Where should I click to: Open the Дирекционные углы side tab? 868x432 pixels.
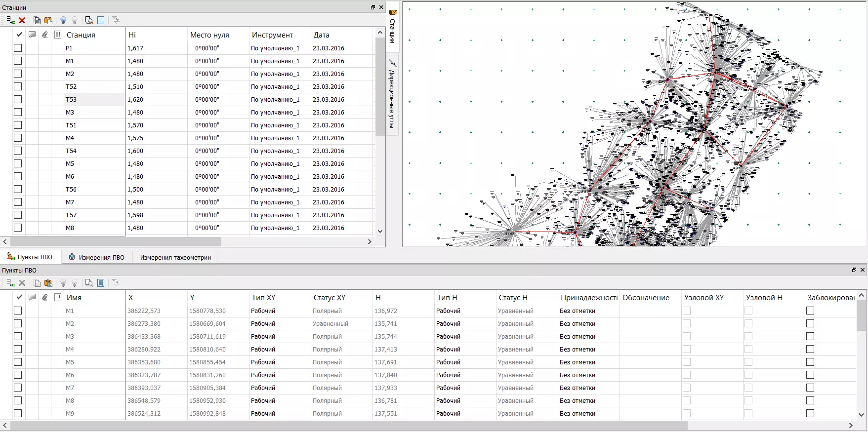click(392, 93)
